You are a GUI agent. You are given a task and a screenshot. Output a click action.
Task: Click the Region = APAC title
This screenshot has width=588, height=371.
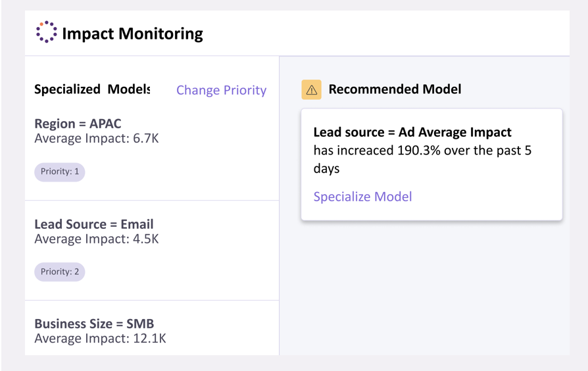[x=78, y=124]
